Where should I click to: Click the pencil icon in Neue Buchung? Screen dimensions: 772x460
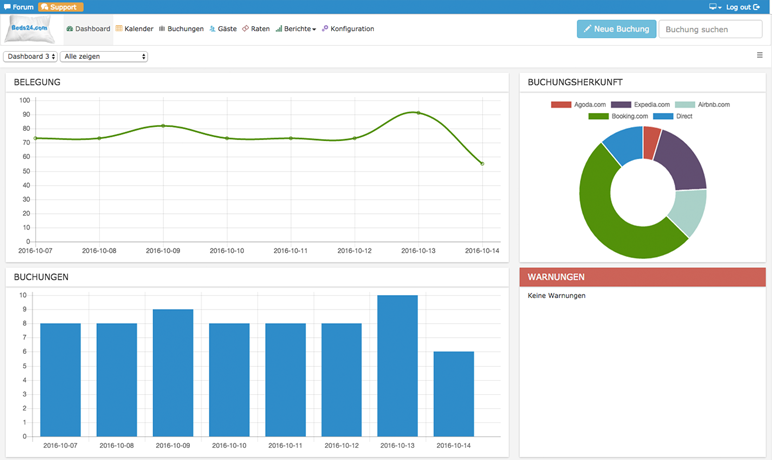pos(587,29)
